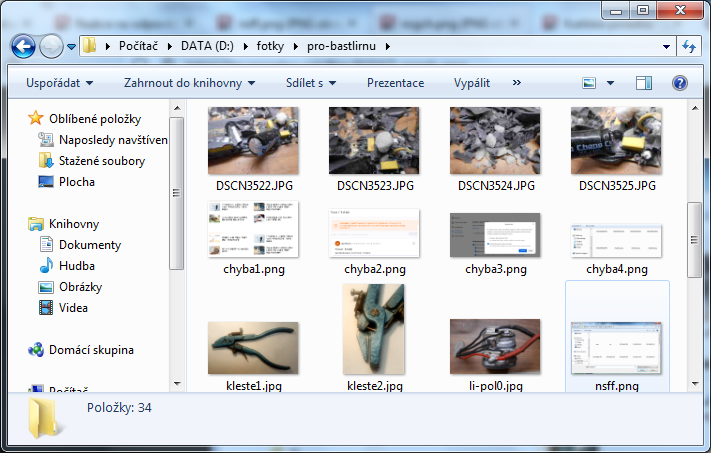Image resolution: width=711 pixels, height=453 pixels.
Task: Show more toolbar commands with » chevron
Action: pyautogui.click(x=516, y=83)
